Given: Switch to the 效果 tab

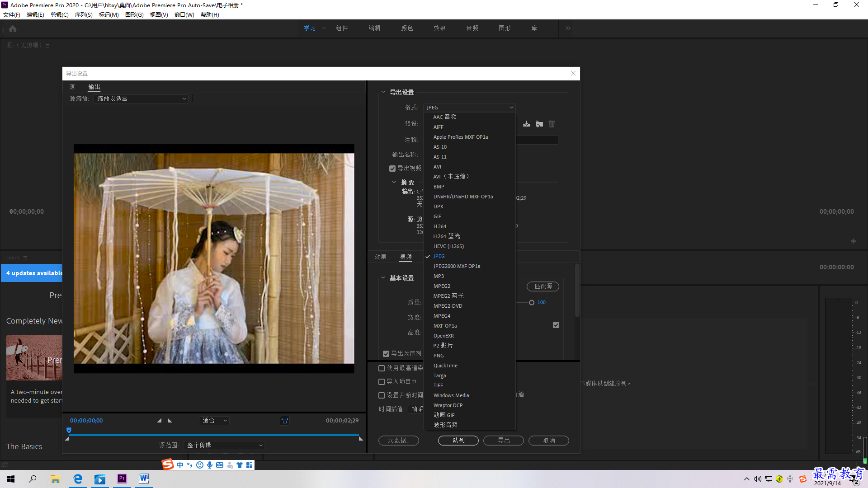Looking at the screenshot, I should 380,257.
